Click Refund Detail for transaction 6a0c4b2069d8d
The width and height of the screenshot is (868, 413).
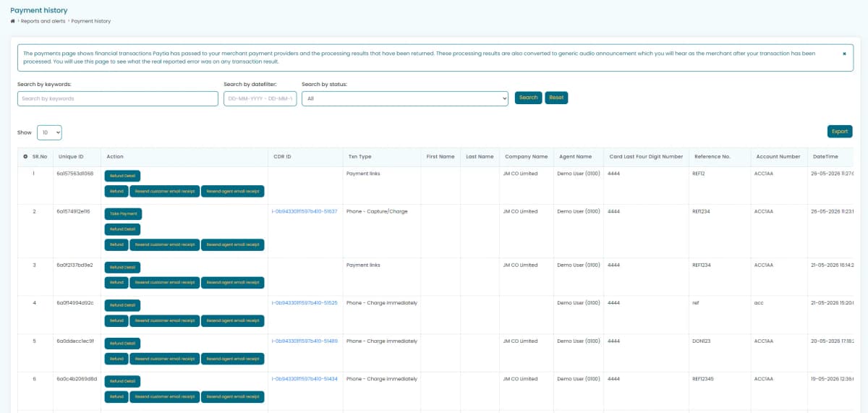[122, 381]
